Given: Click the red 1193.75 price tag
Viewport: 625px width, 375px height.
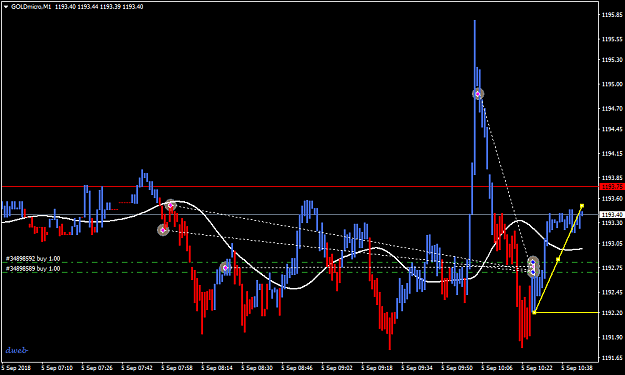Looking at the screenshot, I should coord(611,187).
